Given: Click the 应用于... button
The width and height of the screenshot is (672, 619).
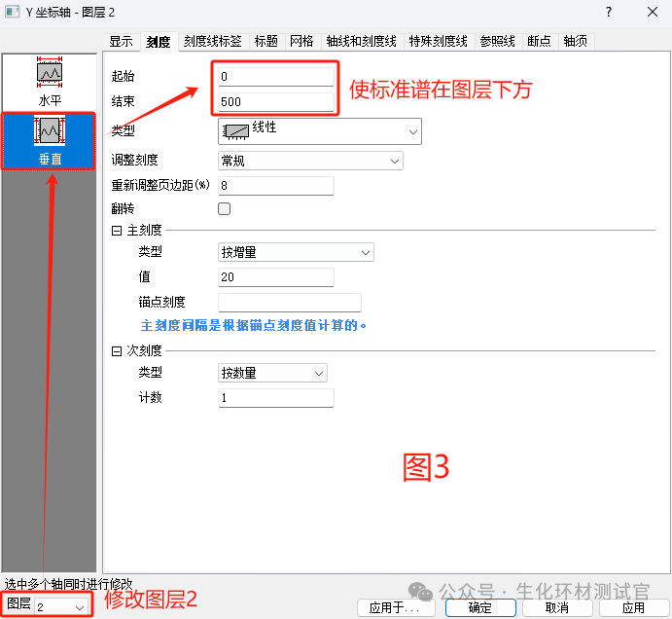Looking at the screenshot, I should pyautogui.click(x=396, y=607).
